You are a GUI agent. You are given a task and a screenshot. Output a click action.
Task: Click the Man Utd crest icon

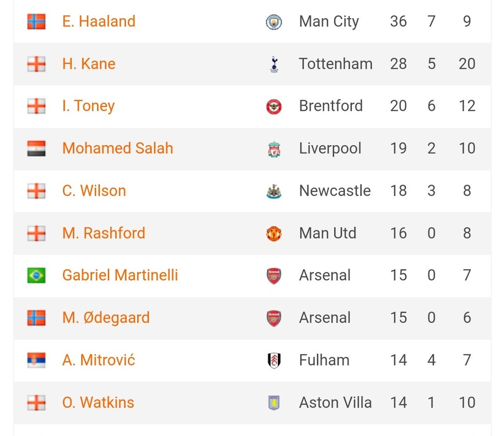coord(274,234)
